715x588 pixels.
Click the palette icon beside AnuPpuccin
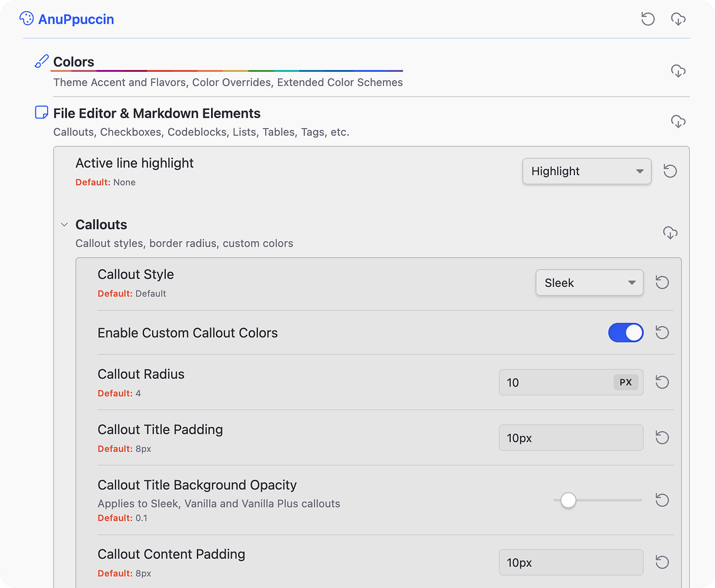click(x=26, y=18)
